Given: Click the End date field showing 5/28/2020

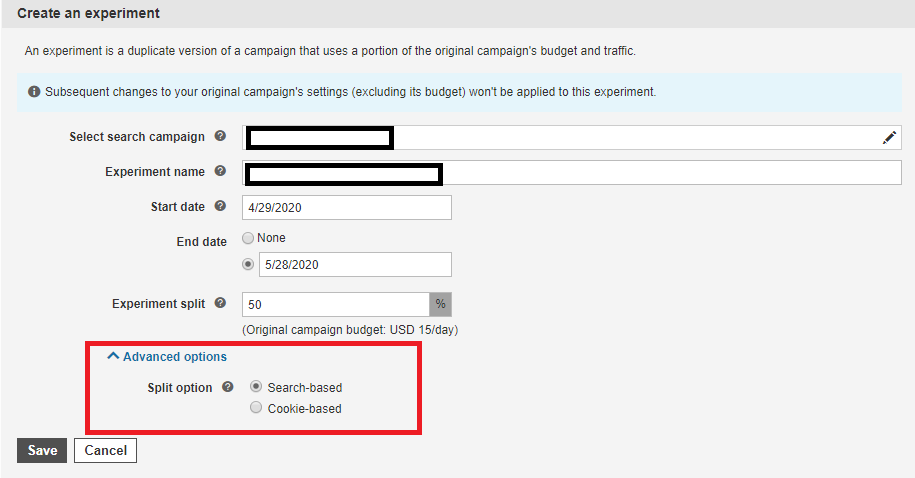Looking at the screenshot, I should click(355, 264).
